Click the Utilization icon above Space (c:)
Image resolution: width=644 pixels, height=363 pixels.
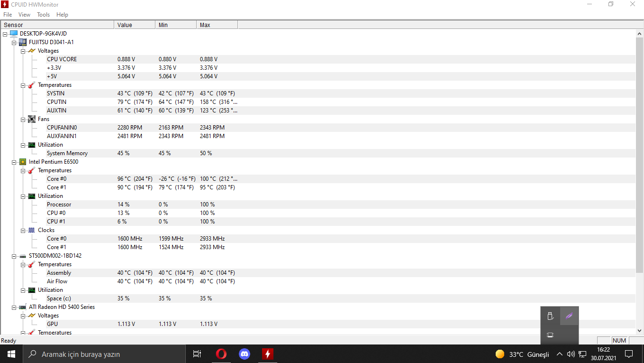click(31, 290)
